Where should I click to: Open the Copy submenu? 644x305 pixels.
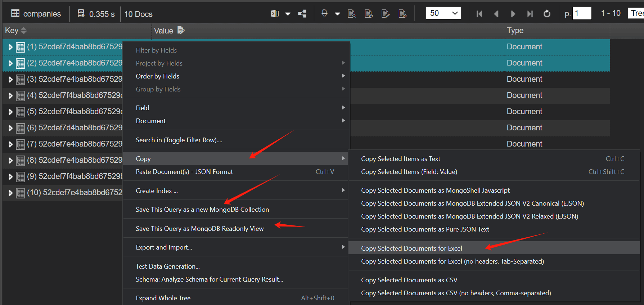236,158
